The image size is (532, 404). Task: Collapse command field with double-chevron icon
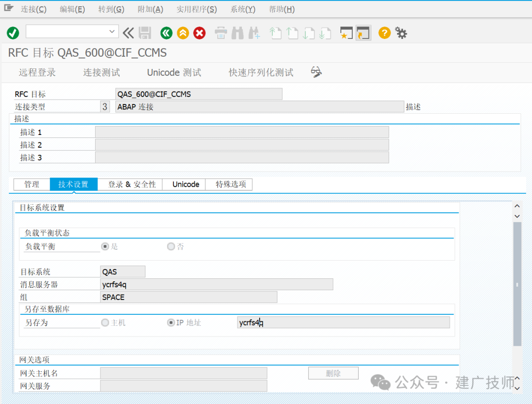[x=128, y=33]
